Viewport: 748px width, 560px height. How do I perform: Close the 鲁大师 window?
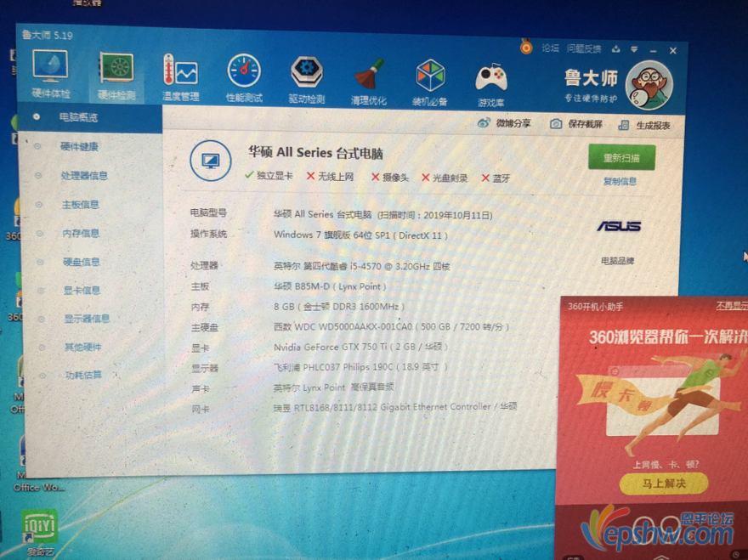(673, 51)
